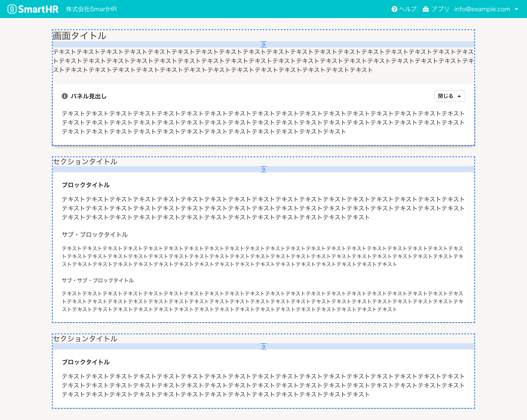Click the パネル見出し panel heading
The width and height of the screenshot is (527, 420).
[x=88, y=96]
